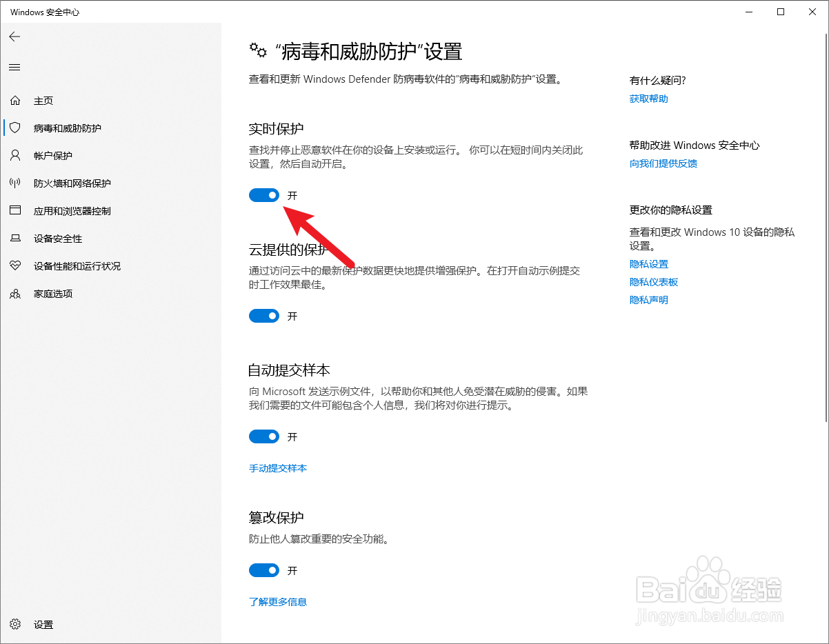This screenshot has height=644, width=829.
Task: Open 设备性能和运行状况 section
Action: (77, 266)
